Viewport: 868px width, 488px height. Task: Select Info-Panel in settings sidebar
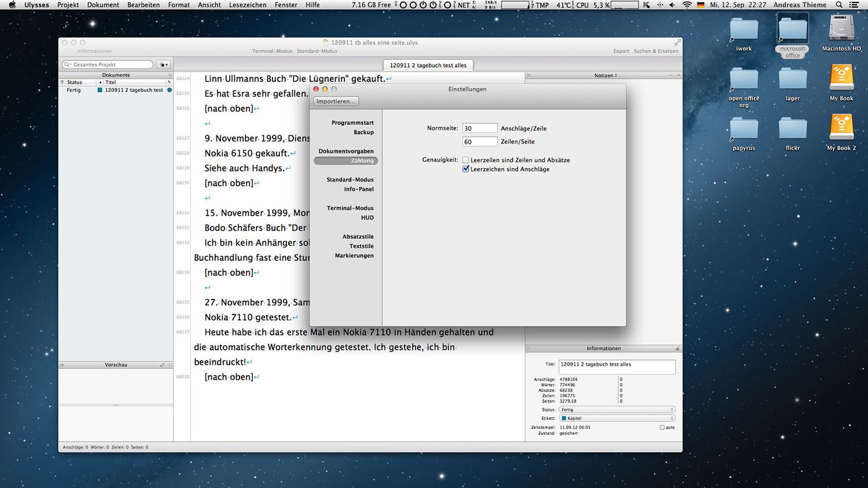click(x=359, y=189)
